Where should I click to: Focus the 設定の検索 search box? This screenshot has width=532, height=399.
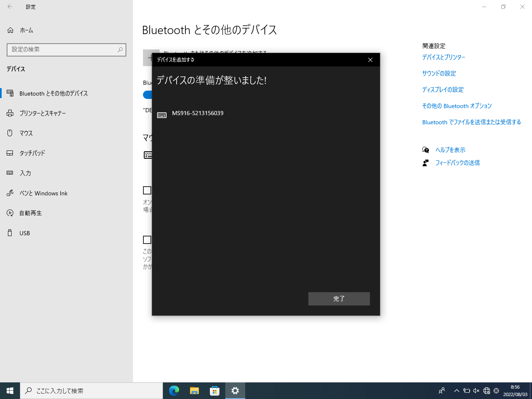click(66, 49)
